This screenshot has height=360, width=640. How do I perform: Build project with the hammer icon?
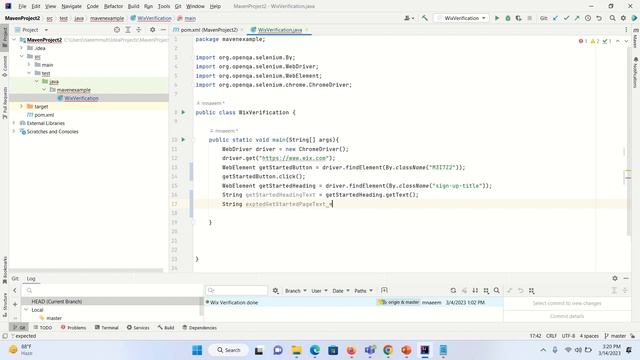[424, 18]
